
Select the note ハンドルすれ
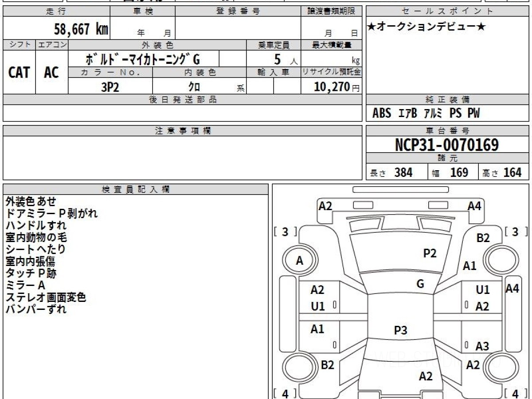click(36, 226)
